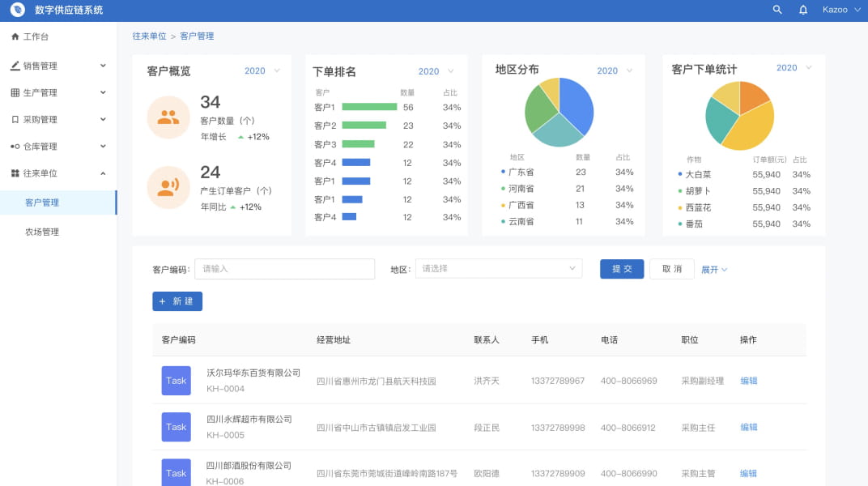Click Task badge for 四川永辉超市有限公司
Image resolution: width=868 pixels, height=486 pixels.
[176, 427]
